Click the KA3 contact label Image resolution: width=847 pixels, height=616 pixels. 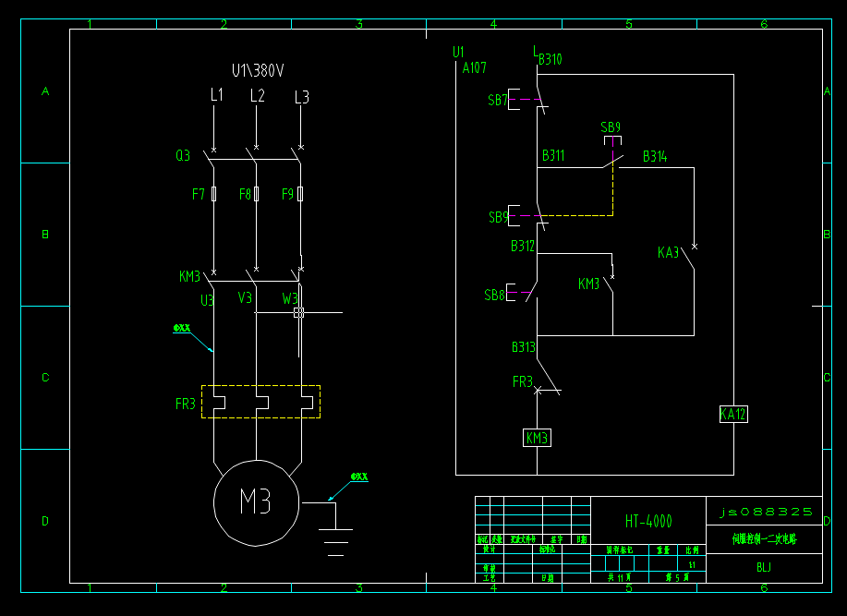click(668, 253)
